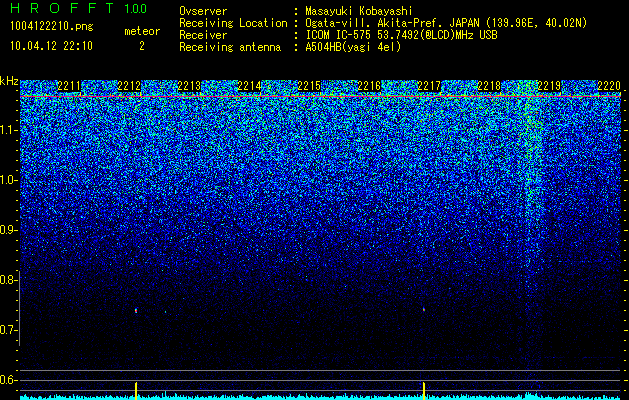Click the HROFFT 1.0.0 title text
This screenshot has width=629, height=400.
(79, 8)
